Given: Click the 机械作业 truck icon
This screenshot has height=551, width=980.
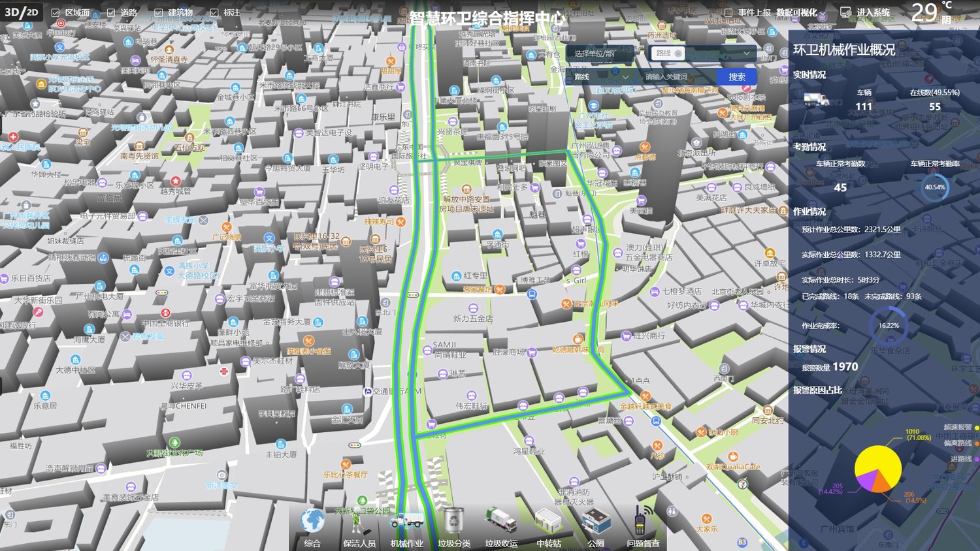Looking at the screenshot, I should pos(406,522).
